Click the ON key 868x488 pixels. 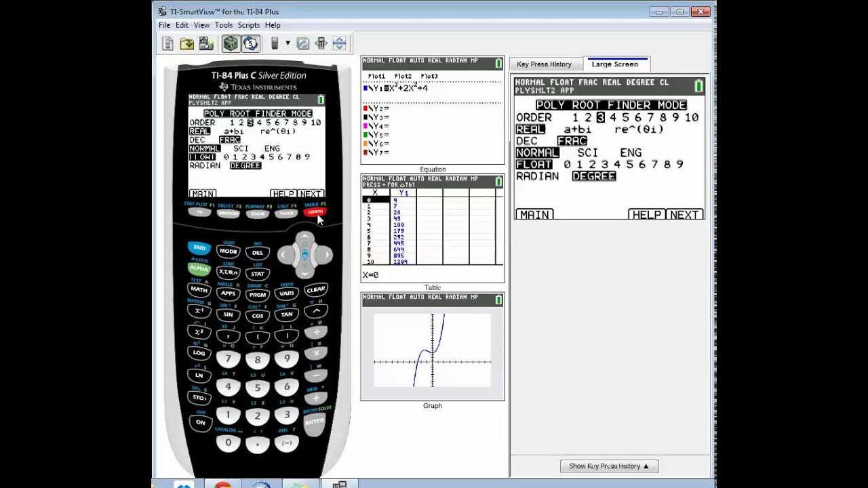click(200, 422)
